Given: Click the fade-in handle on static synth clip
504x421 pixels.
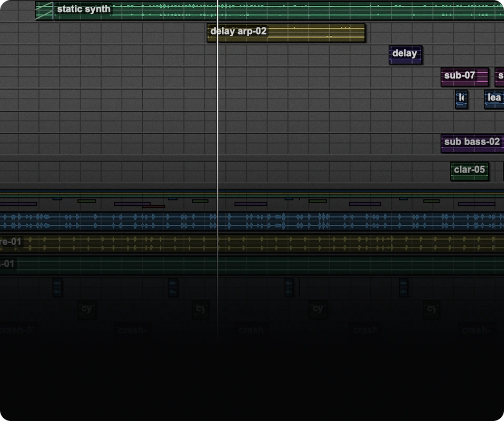Looking at the screenshot, I should click(x=44, y=11).
